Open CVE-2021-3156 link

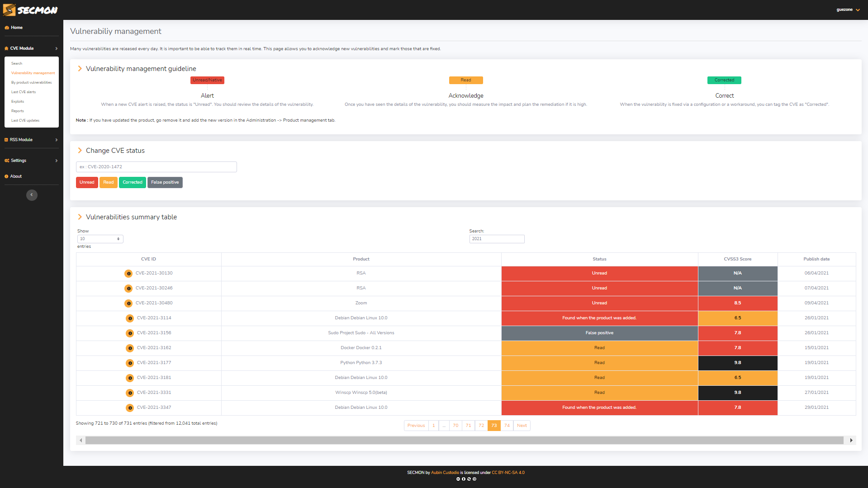[154, 333]
